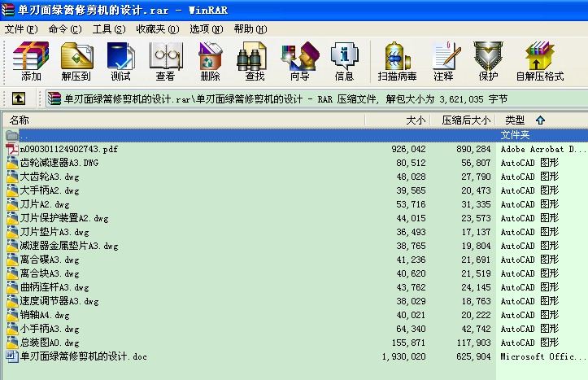Click the 删除 (Delete) toolbar icon
Screen dimensions: 588x380
pos(210,62)
